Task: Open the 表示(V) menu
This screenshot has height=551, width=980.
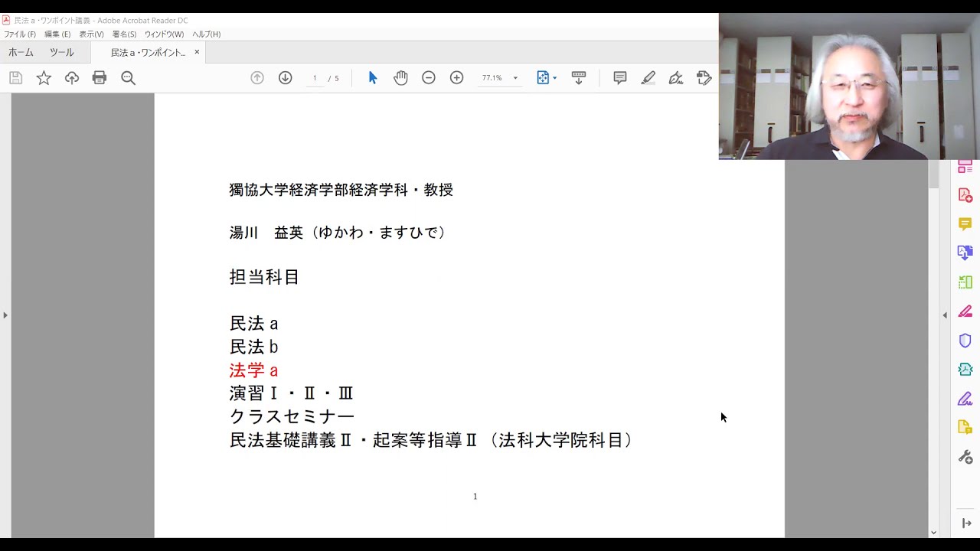Action: [x=92, y=34]
